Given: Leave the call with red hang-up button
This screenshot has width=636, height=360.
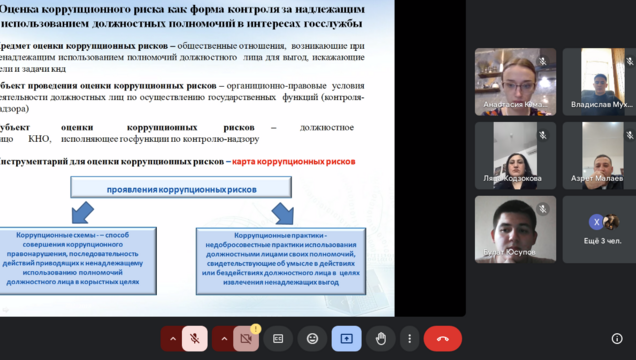Looking at the screenshot, I should tap(443, 339).
